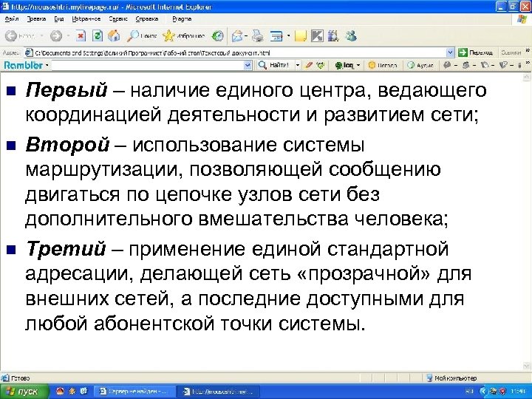Click the Найти! search button

point(273,65)
